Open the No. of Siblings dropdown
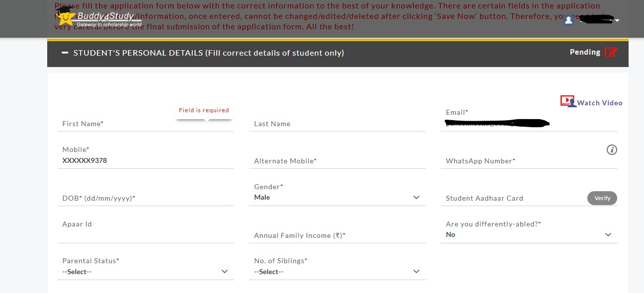Screen dimensions: 644x293 click(337, 272)
